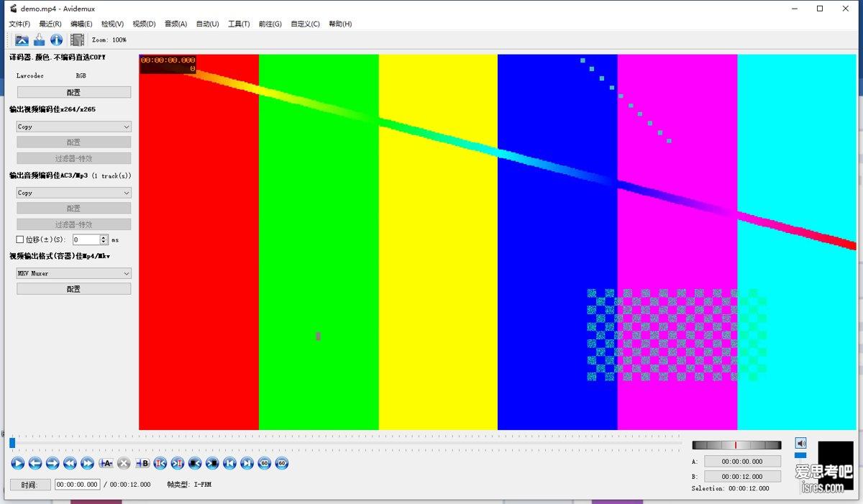Adjust the audio volume slider
863x504 pixels.
(800, 455)
